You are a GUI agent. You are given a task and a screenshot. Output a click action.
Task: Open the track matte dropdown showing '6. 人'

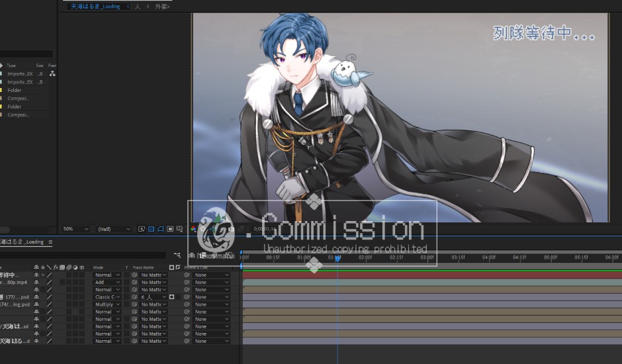coord(154,297)
